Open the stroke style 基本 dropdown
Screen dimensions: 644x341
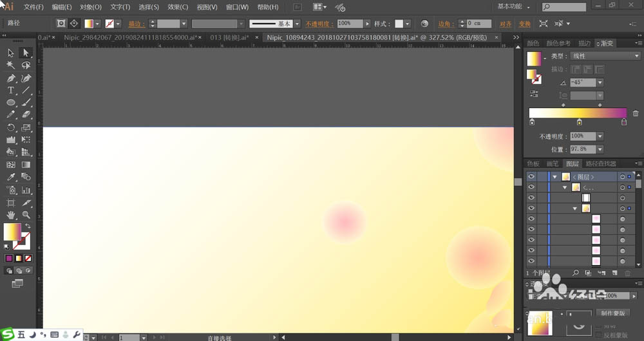tap(298, 24)
